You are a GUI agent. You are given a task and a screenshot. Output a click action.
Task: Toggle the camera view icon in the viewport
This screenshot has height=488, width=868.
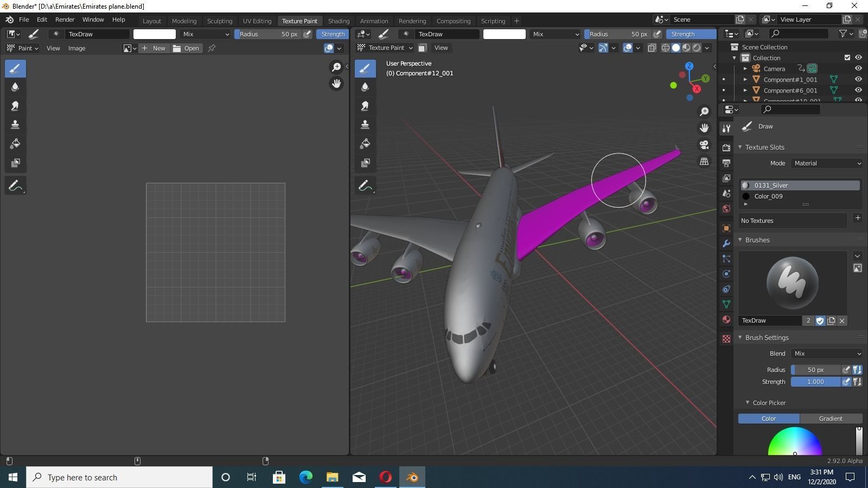tap(704, 145)
